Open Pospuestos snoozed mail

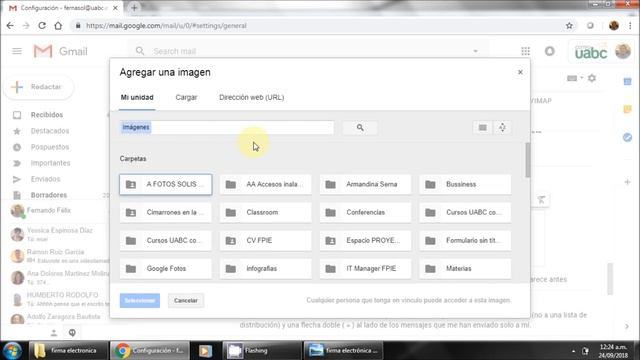point(50,147)
